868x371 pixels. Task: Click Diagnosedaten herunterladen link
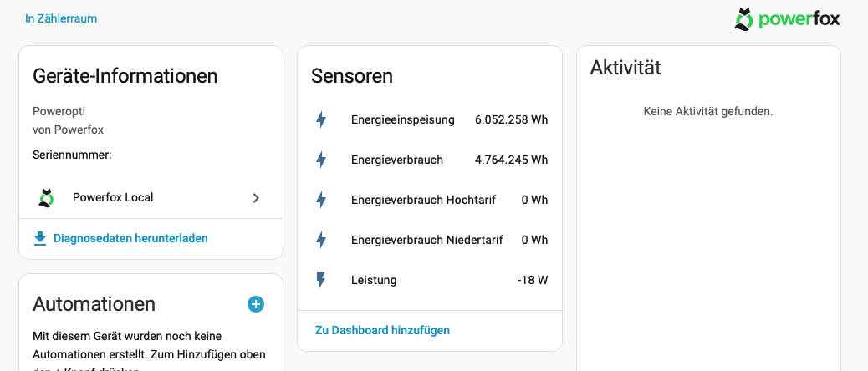tap(130, 239)
